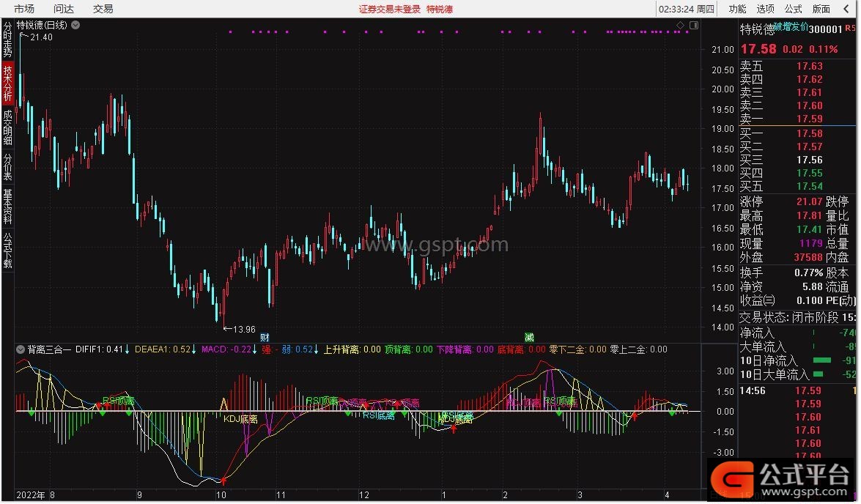Open the 公式 menu
861x504 pixels.
794,9
